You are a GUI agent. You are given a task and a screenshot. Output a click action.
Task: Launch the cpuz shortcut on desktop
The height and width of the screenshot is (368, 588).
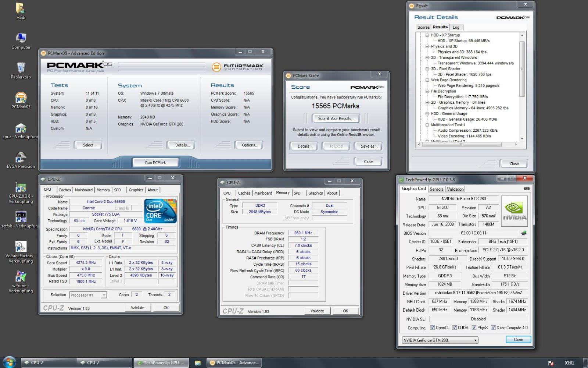point(21,131)
